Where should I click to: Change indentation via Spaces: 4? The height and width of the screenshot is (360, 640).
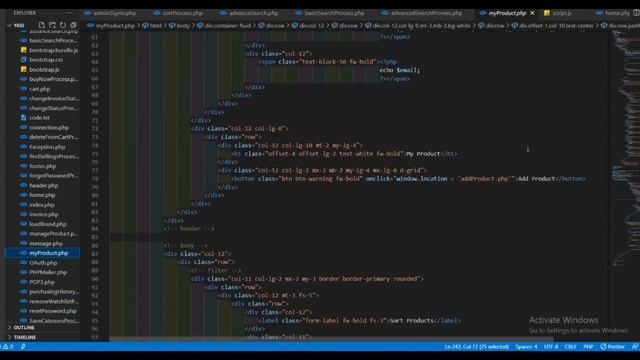pyautogui.click(x=526, y=347)
